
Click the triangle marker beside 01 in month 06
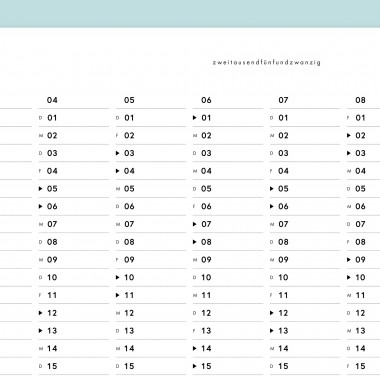coord(195,118)
